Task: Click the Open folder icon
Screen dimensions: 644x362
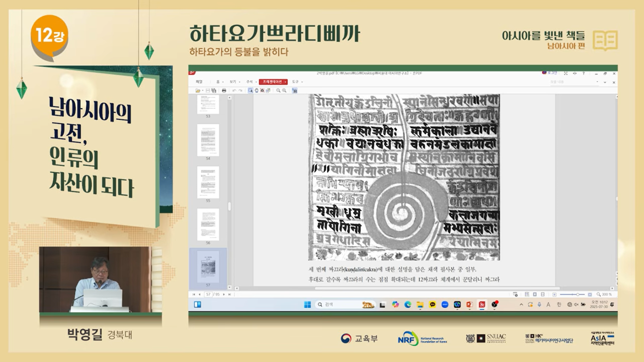Action: [x=197, y=91]
